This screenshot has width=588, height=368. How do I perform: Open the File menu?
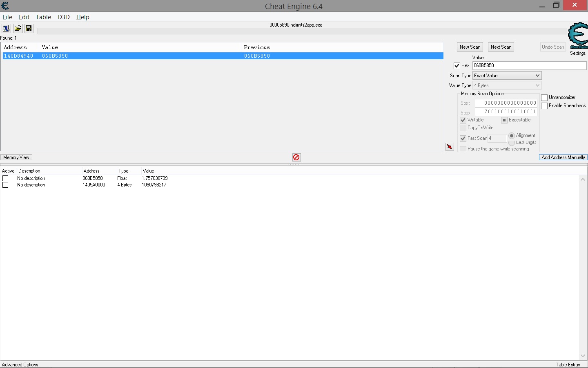7,17
